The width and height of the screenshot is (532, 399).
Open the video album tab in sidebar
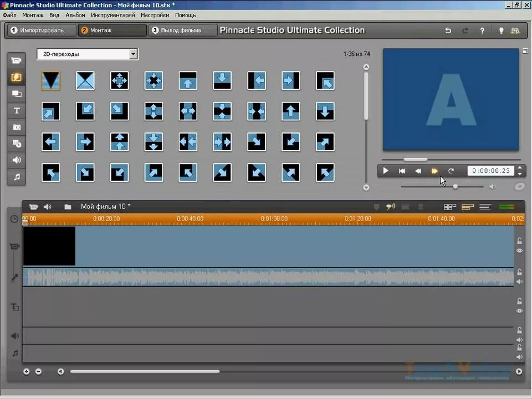click(16, 60)
